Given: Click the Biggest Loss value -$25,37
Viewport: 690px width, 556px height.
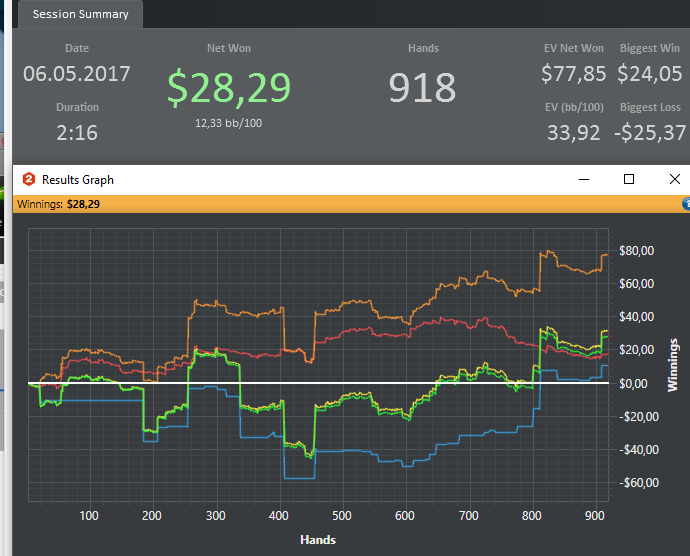Looking at the screenshot, I should coord(650,133).
